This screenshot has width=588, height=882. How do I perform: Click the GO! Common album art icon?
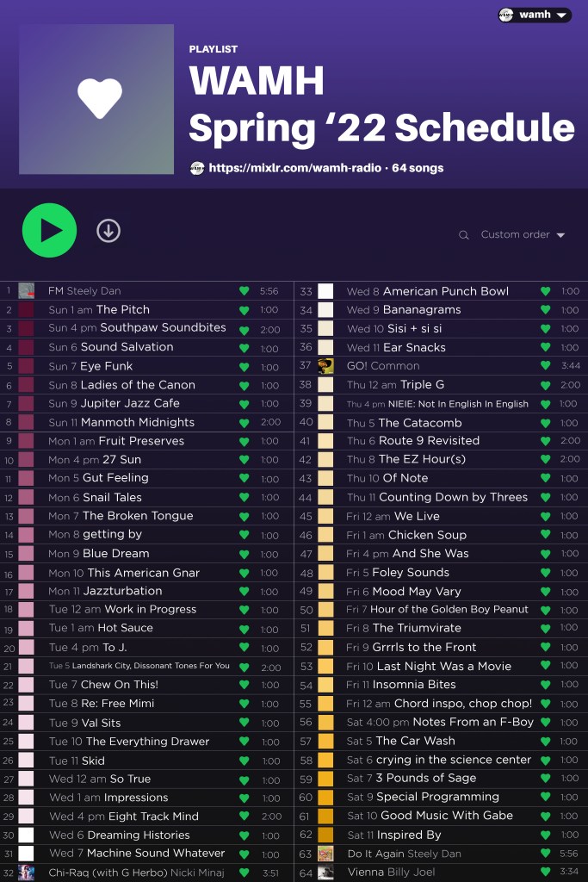[325, 366]
